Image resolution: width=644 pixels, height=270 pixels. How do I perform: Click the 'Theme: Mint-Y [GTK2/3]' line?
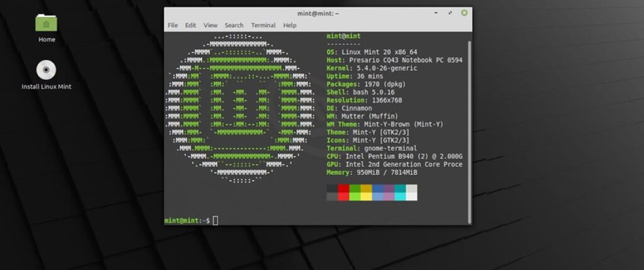tap(368, 132)
